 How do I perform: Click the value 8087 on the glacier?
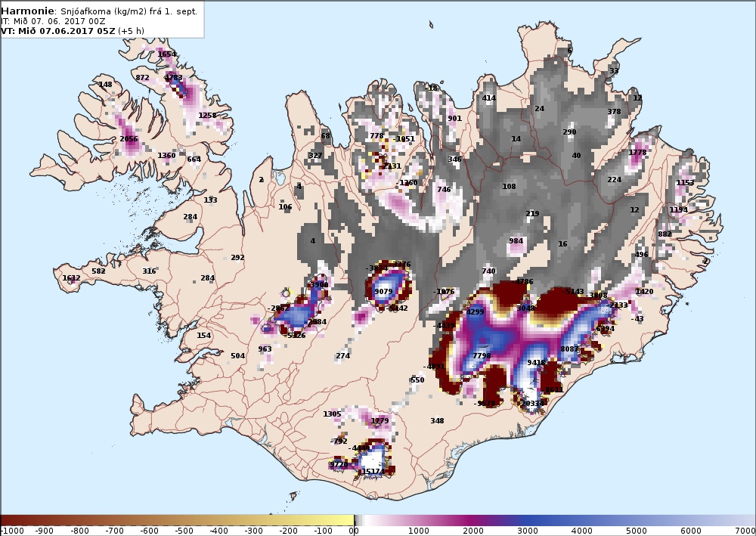pyautogui.click(x=569, y=349)
